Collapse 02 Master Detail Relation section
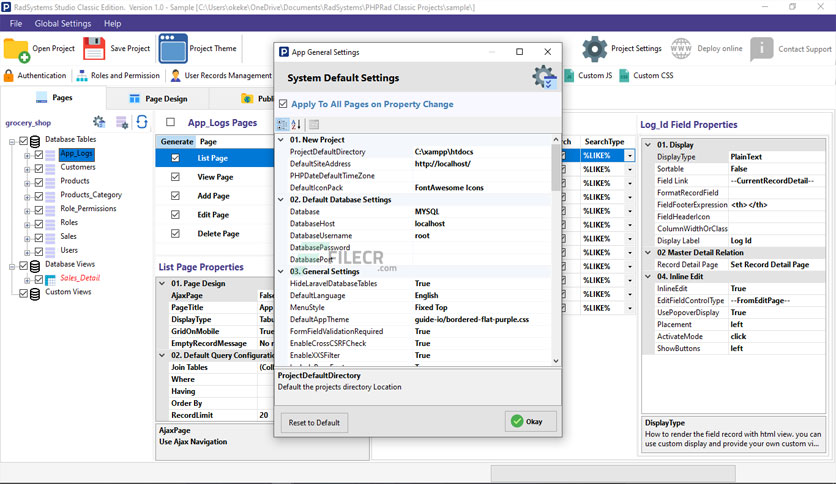The height and width of the screenshot is (484, 836). [x=648, y=253]
